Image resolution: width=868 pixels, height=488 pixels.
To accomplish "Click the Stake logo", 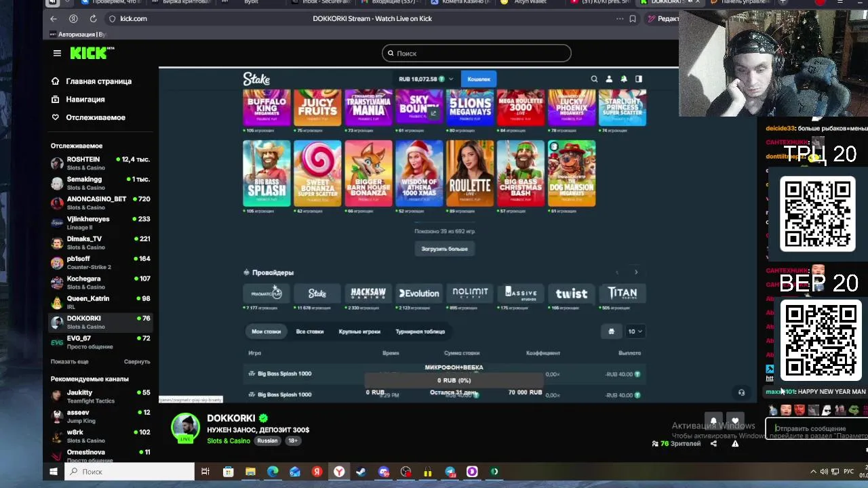I will point(256,79).
